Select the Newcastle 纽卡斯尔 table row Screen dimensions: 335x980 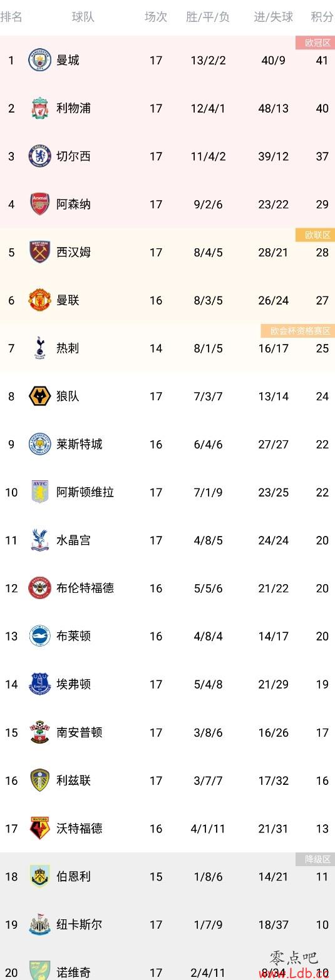point(167,924)
